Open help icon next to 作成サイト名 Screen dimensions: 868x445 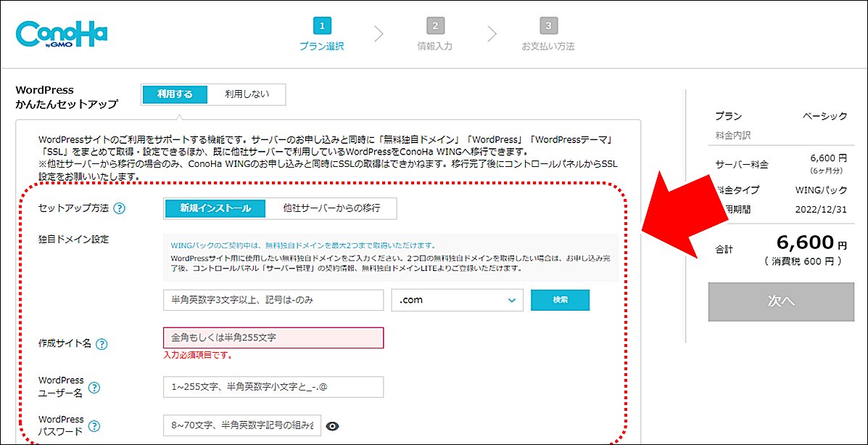[102, 344]
